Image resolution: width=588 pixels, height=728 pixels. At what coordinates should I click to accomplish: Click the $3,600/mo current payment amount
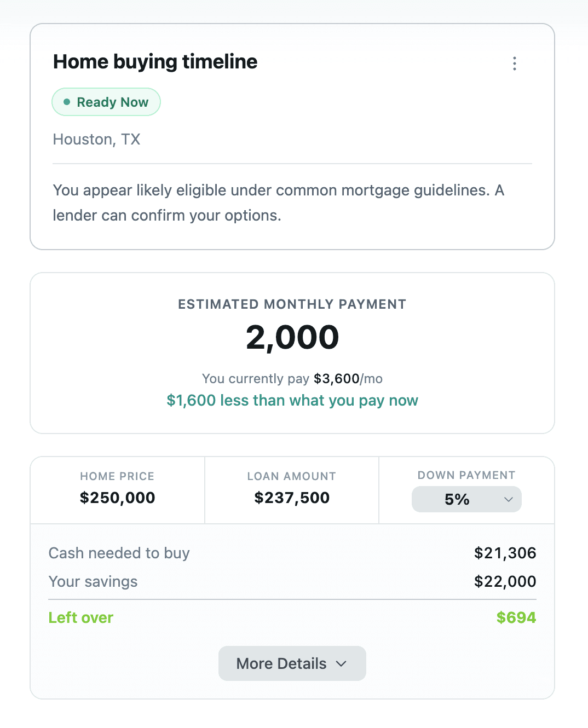[348, 379]
